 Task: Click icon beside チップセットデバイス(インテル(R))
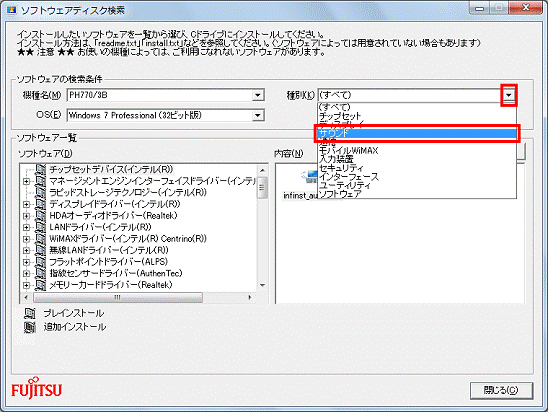tap(41, 169)
